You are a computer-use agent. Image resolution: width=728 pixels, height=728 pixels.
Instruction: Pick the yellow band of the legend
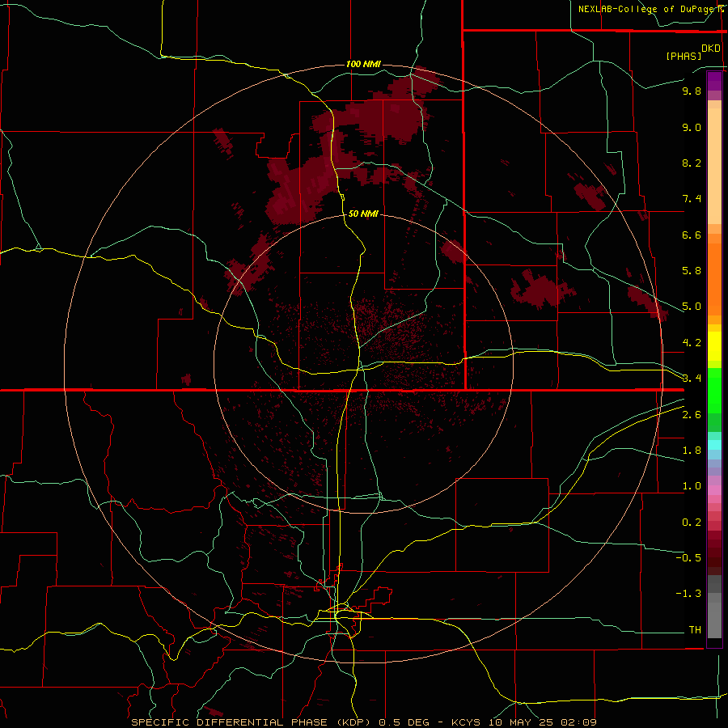pos(714,346)
